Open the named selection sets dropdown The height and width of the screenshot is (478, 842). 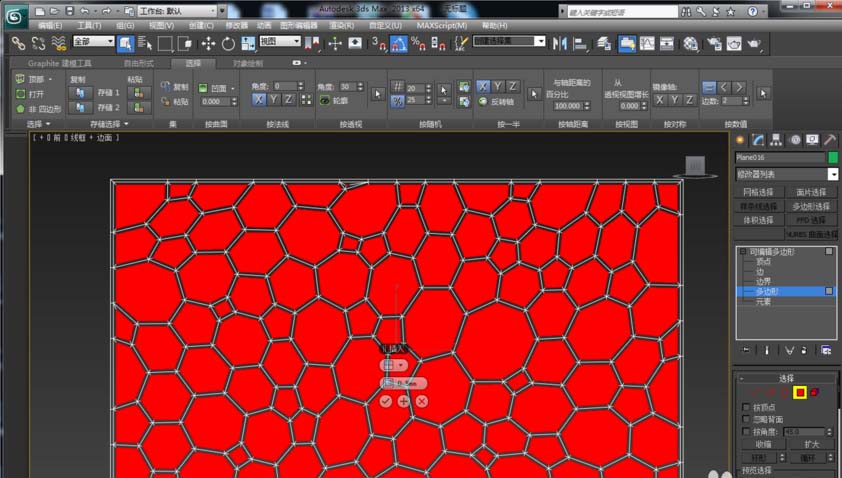509,41
